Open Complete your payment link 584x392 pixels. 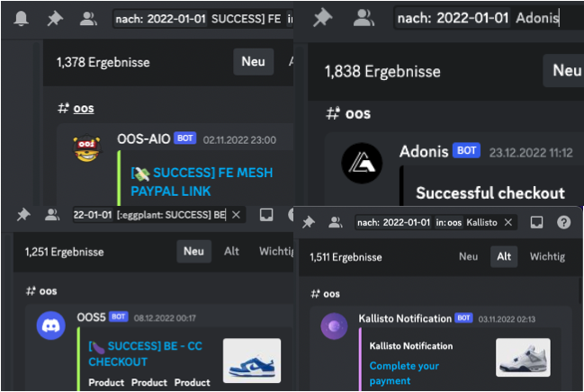click(x=404, y=373)
